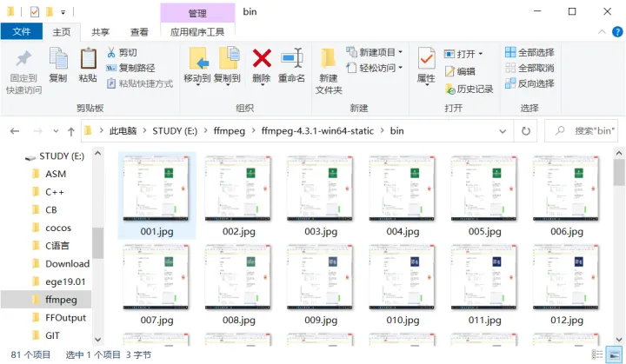Switch to large thumbnails view icon

tap(615, 354)
